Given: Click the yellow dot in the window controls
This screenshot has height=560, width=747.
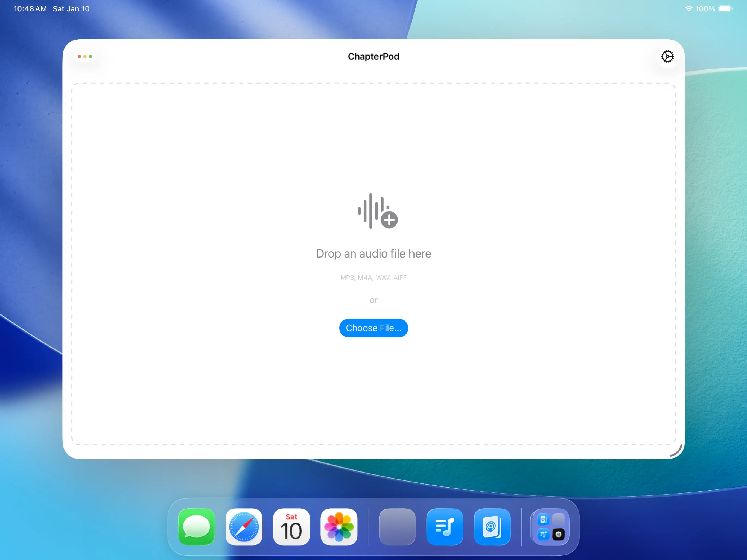Looking at the screenshot, I should point(85,56).
